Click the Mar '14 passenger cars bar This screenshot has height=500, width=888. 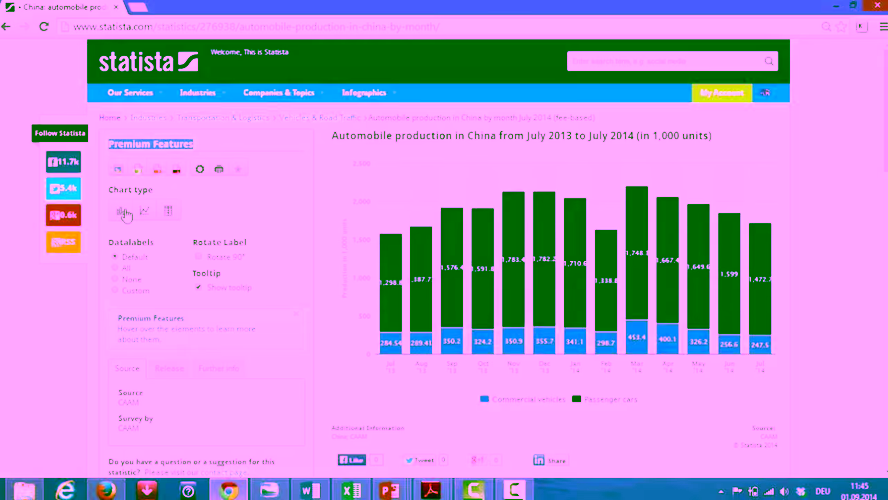pos(637,253)
